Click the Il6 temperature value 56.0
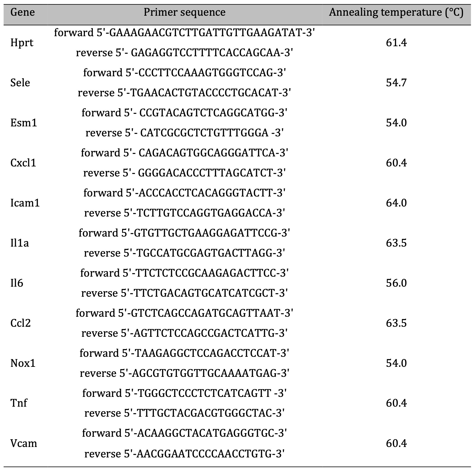Viewport: 476px width, 472px height. point(396,283)
